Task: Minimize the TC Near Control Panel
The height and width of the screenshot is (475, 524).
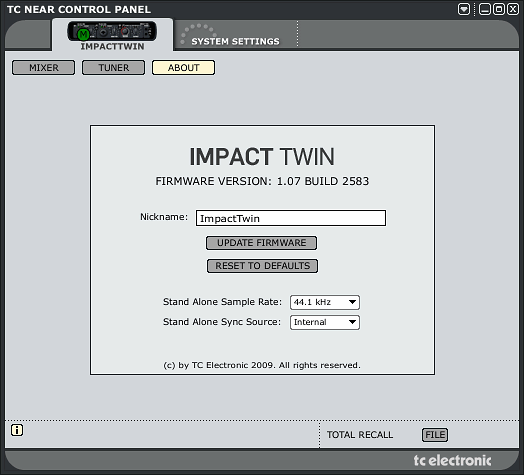Action: tap(485, 9)
